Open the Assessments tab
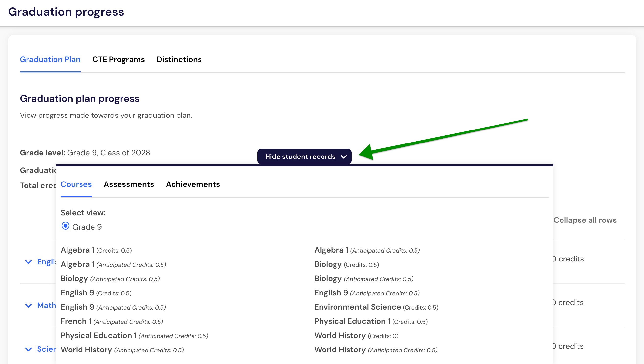The image size is (644, 364). 129,184
